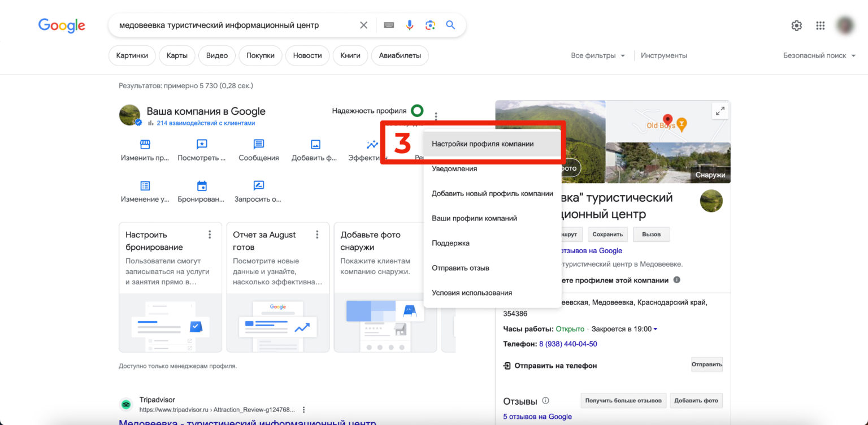Viewport: 868px width, 425px height.
Task: Click the info icon next to Отзывы
Action: 545,401
